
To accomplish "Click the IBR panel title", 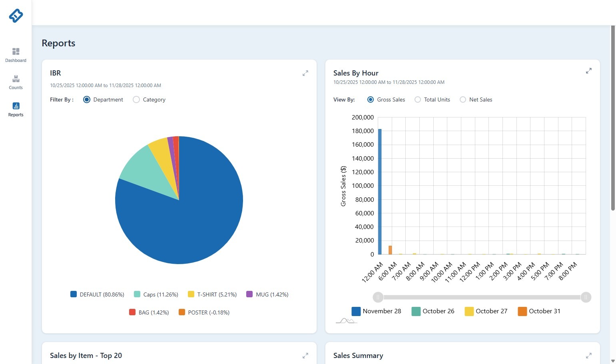I will pos(56,73).
